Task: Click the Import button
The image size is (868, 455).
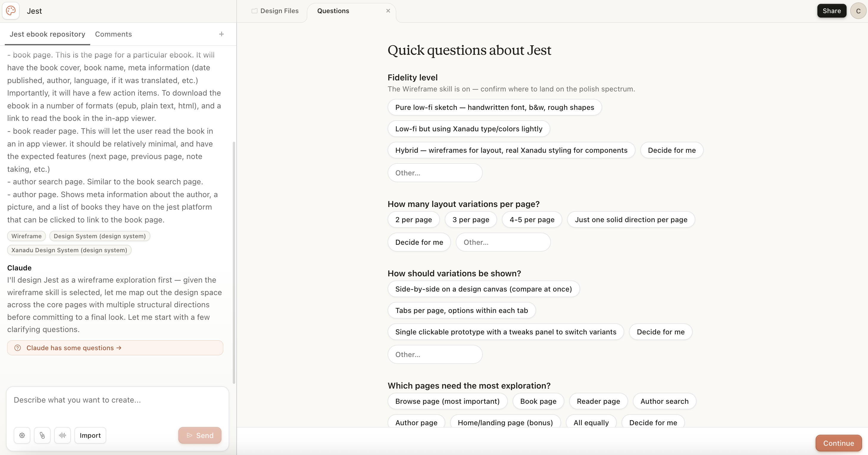Action: (x=90, y=435)
